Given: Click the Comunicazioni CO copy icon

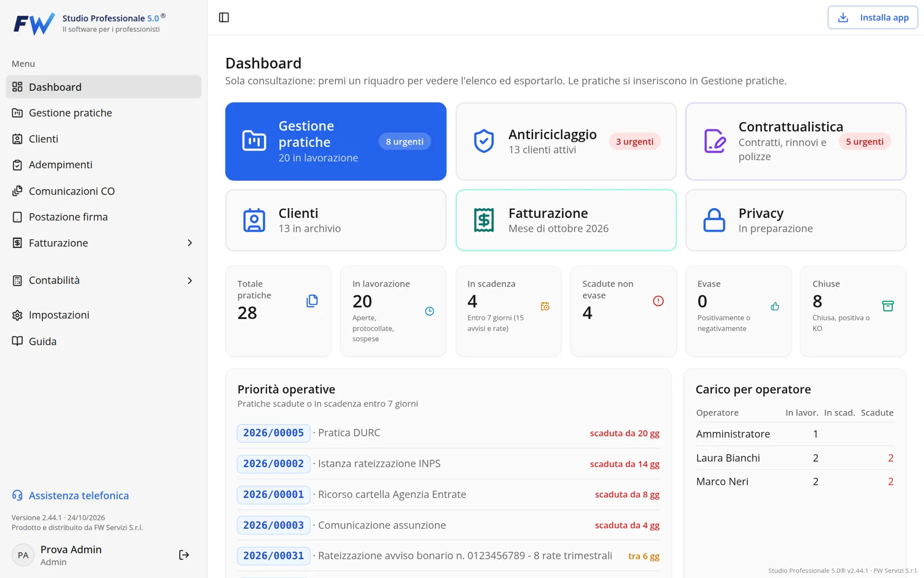Looking at the screenshot, I should point(17,191).
